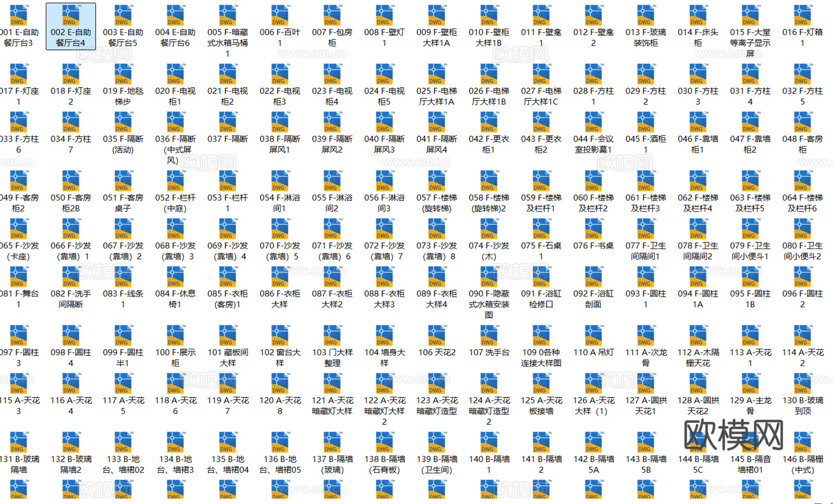This screenshot has width=833, height=504.
Task: Click the label 015 F-大堂等离子显示屏
Action: [x=750, y=43]
